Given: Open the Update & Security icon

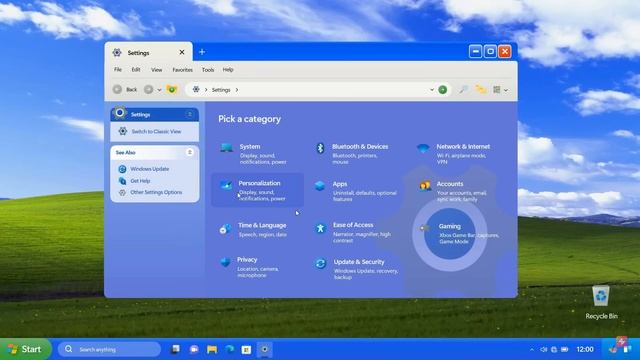Looking at the screenshot, I should pos(320,264).
